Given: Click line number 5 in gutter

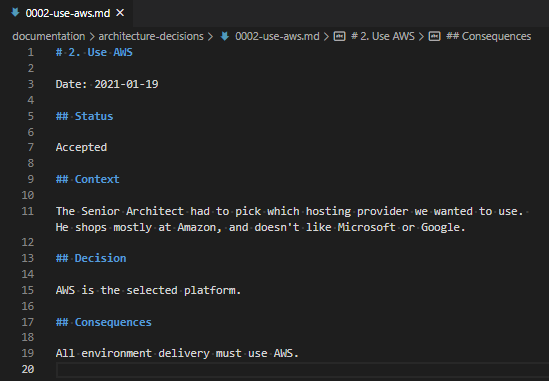Looking at the screenshot, I should 30,116.
